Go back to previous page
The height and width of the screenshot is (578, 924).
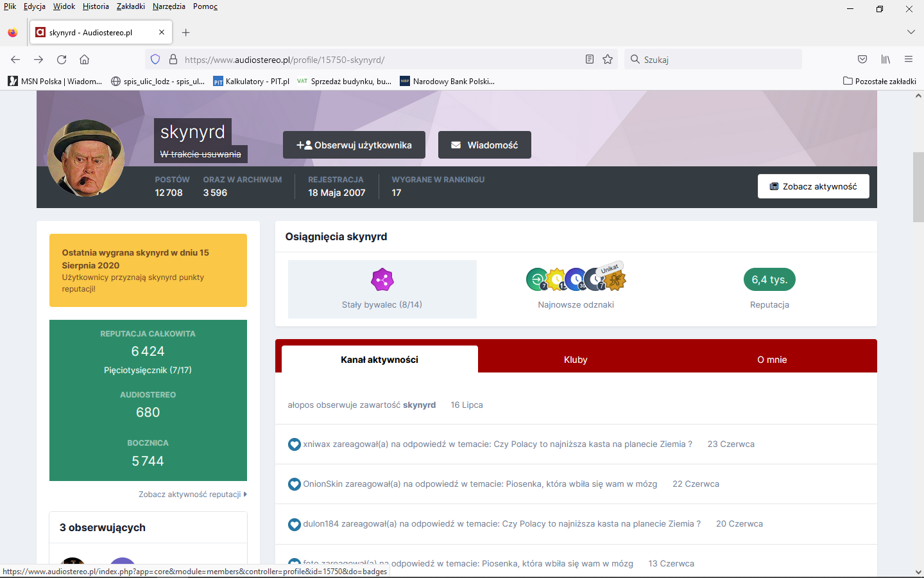15,60
